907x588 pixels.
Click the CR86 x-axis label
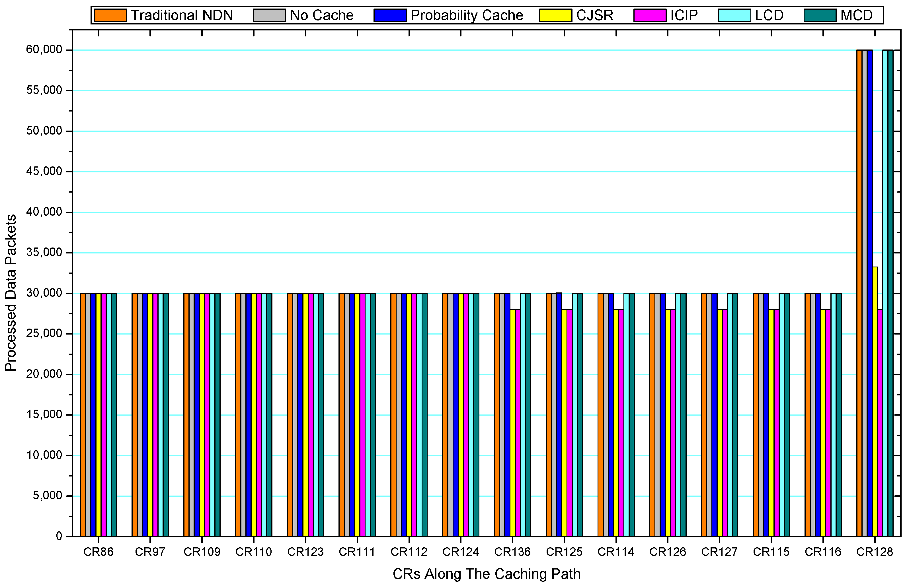tap(98, 552)
